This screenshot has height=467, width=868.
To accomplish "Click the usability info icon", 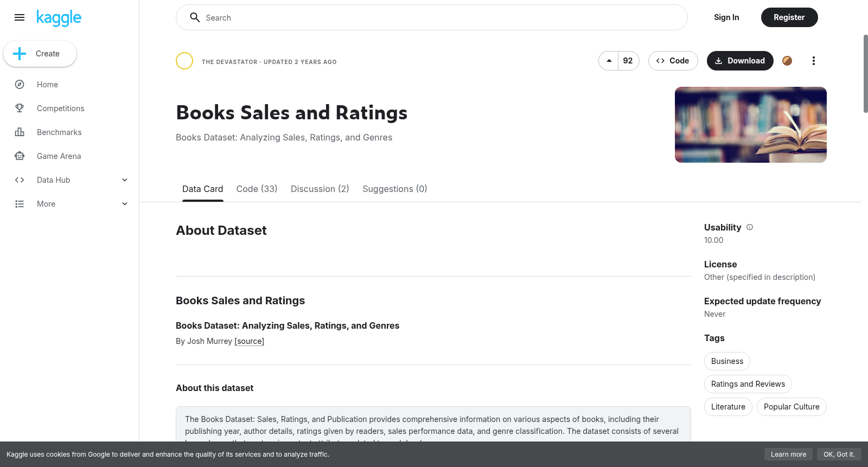I will tap(750, 227).
